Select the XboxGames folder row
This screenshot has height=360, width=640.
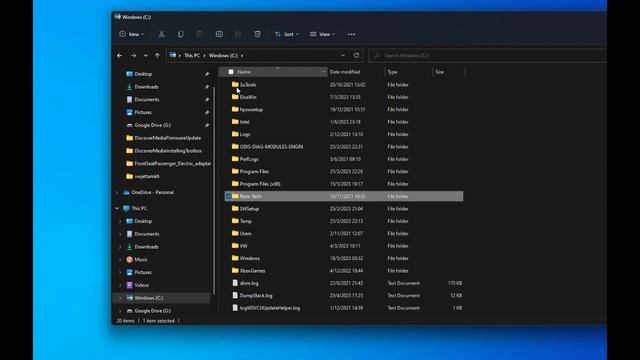pyautogui.click(x=344, y=271)
